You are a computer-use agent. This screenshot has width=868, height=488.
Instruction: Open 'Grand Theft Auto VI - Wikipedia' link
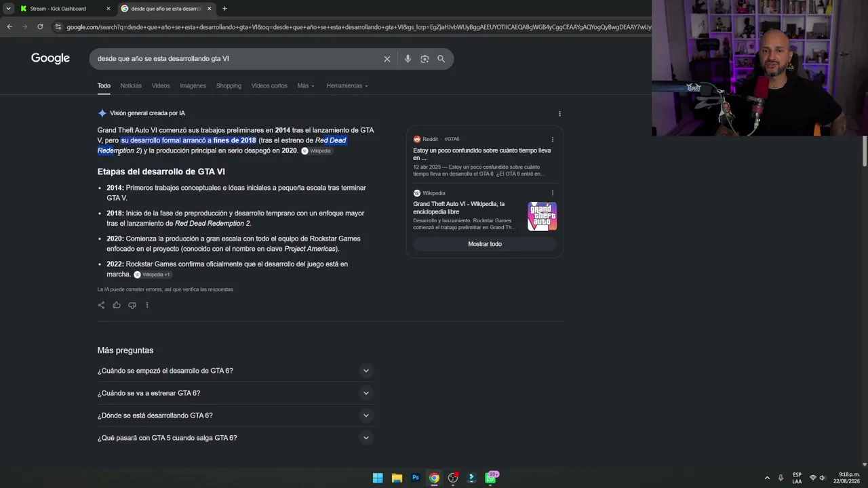coord(459,207)
